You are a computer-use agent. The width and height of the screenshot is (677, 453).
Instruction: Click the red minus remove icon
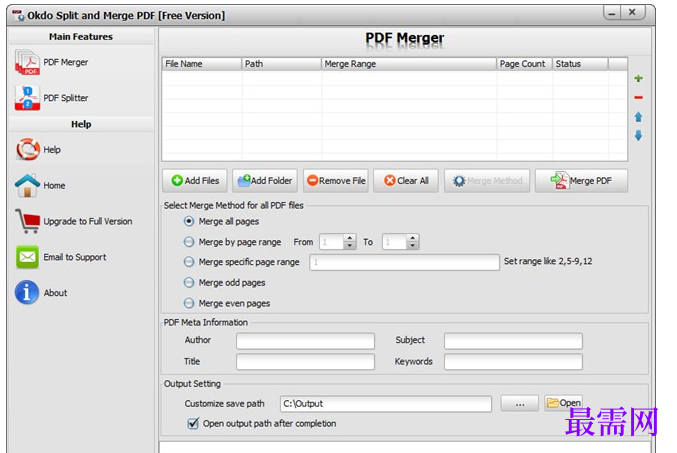pyautogui.click(x=638, y=98)
